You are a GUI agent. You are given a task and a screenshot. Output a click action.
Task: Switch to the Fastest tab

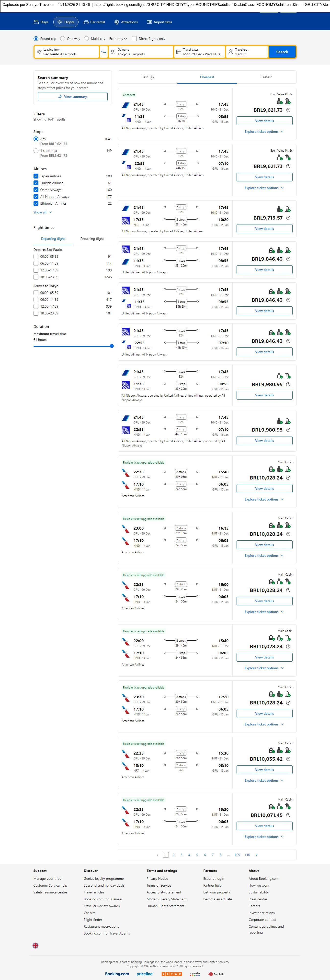coord(266,77)
